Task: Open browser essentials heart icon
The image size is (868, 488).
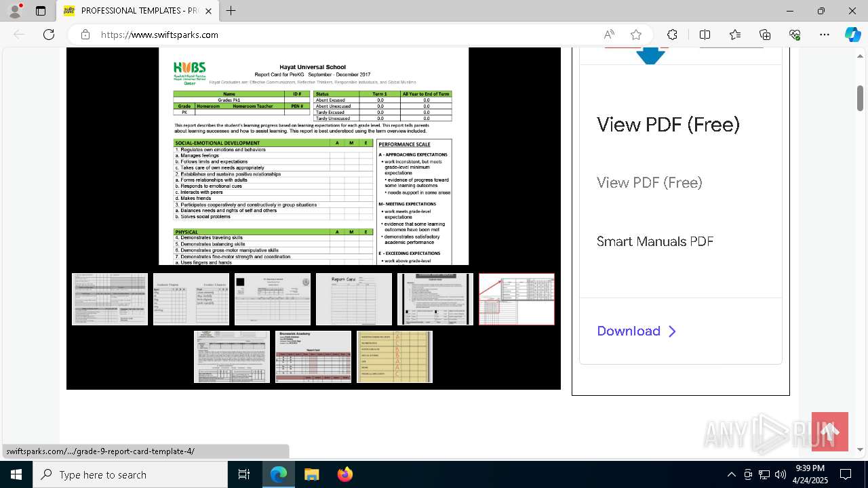Action: point(795,35)
